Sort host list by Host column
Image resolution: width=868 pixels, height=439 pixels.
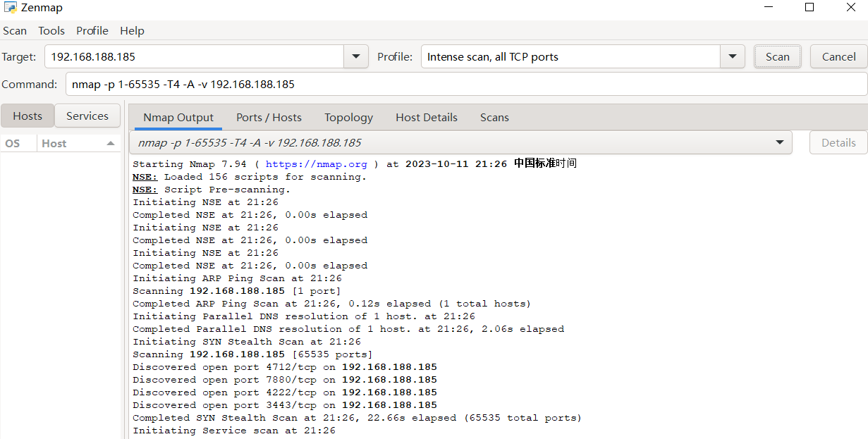(78, 143)
